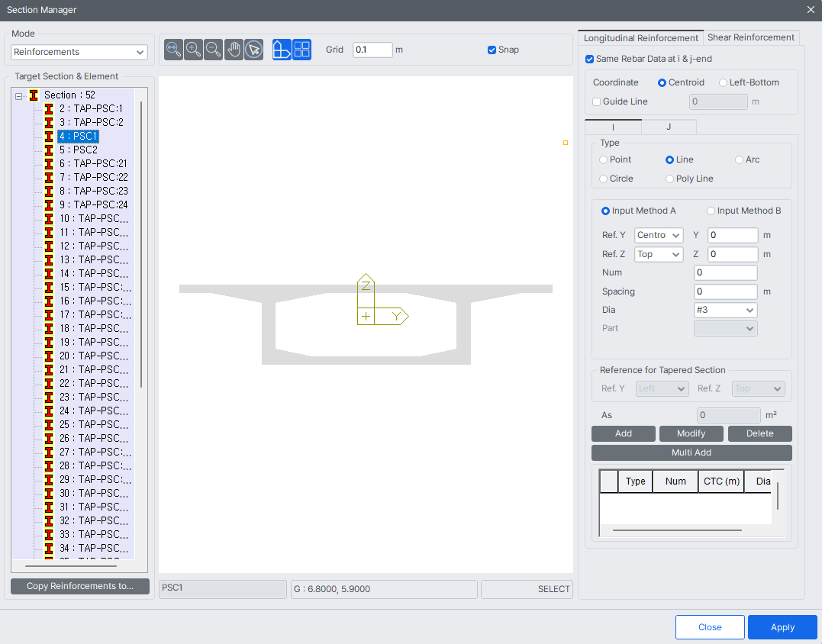Click the Delete button
The height and width of the screenshot is (644, 822).
759,433
